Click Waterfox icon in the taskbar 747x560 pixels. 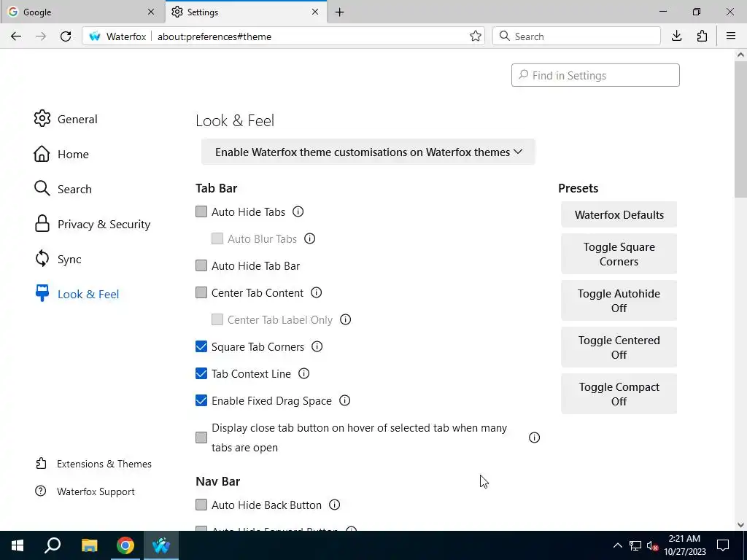click(x=161, y=545)
